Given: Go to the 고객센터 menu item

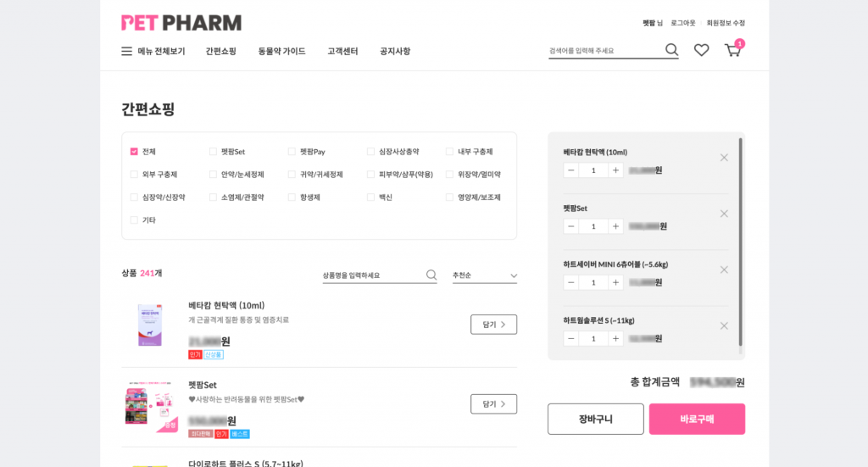Looking at the screenshot, I should (x=342, y=51).
